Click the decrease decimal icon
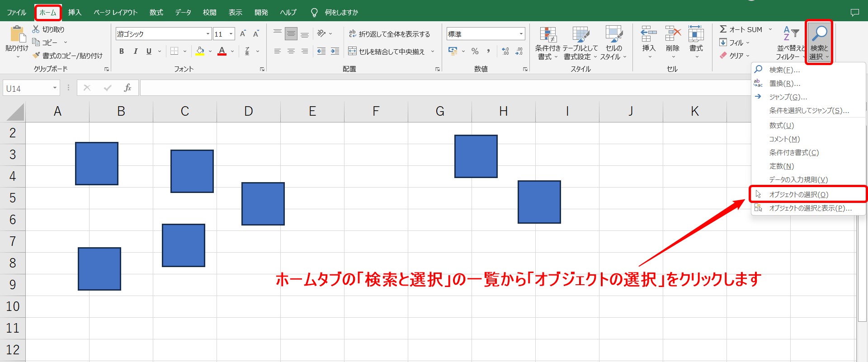 [519, 52]
